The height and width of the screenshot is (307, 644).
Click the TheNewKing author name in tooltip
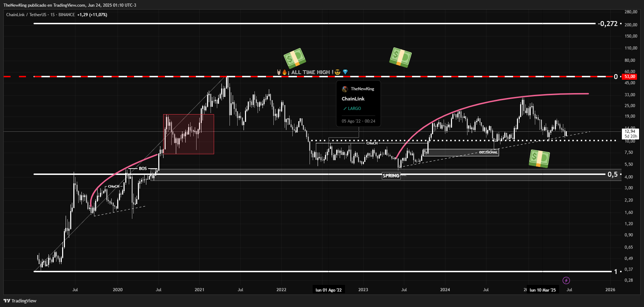tap(363, 89)
